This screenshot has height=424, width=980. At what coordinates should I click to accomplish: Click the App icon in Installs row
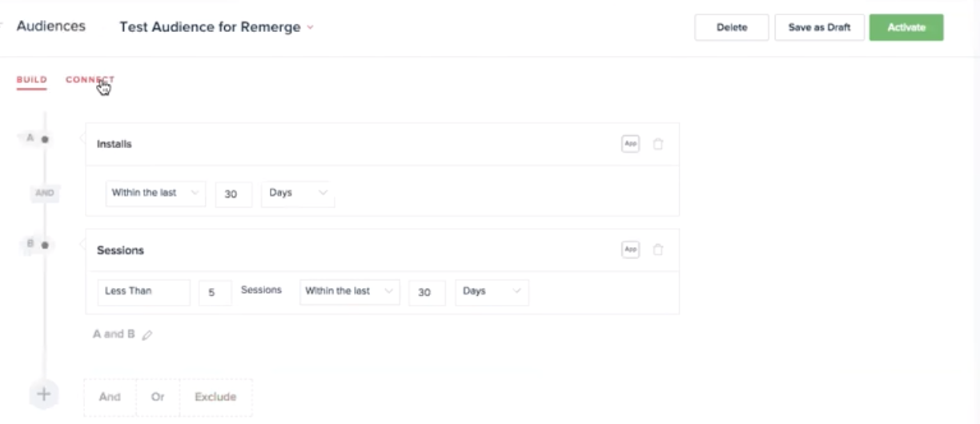(x=630, y=144)
